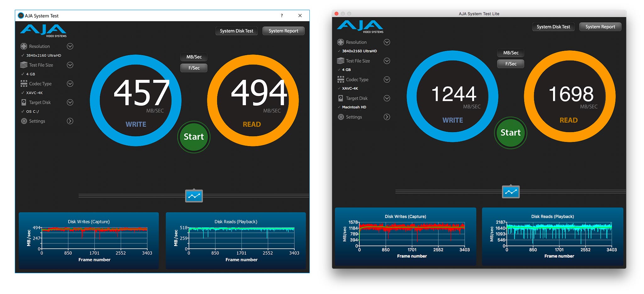Image resolution: width=644 pixels, height=294 pixels.
Task: Click Test File Size stack icon, Lite window
Action: click(x=341, y=61)
